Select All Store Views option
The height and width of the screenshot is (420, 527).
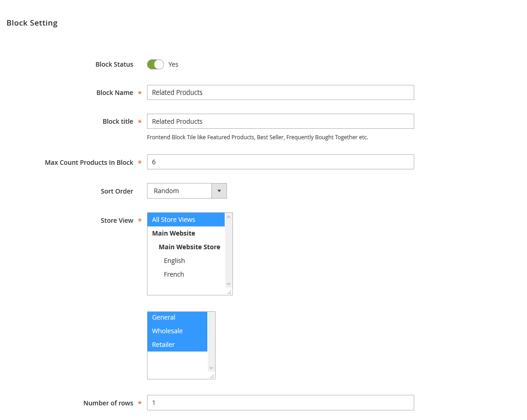click(186, 220)
